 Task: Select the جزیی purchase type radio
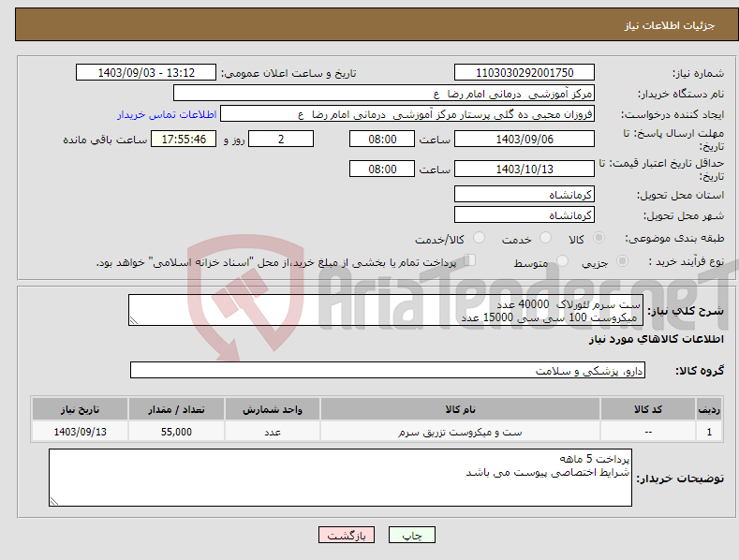[x=622, y=260]
